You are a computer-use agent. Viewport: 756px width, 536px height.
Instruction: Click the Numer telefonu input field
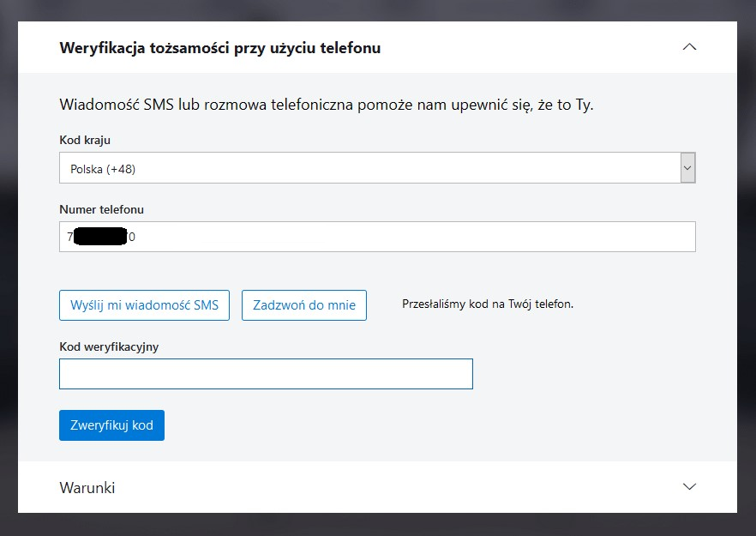pyautogui.click(x=411, y=237)
